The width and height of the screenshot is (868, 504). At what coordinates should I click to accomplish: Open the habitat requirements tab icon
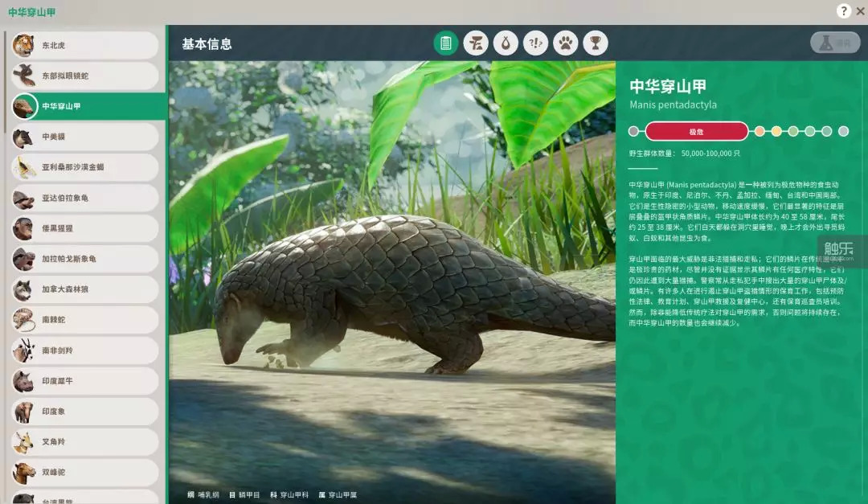(x=476, y=43)
